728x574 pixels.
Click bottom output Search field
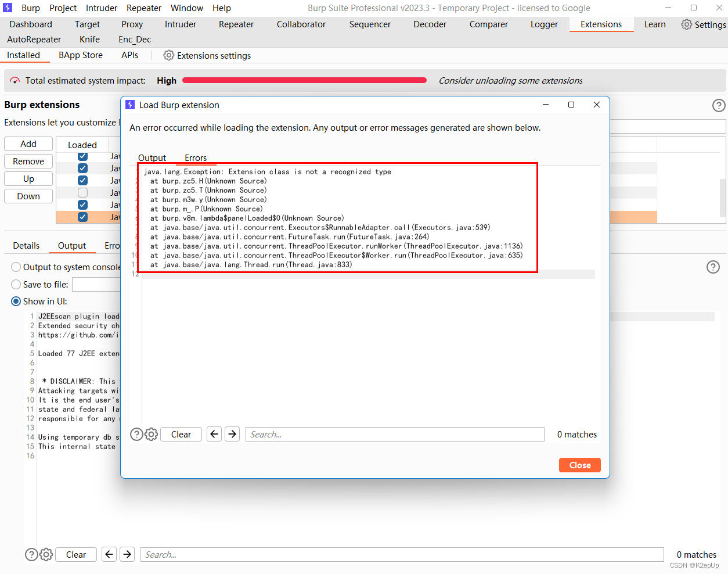[402, 555]
